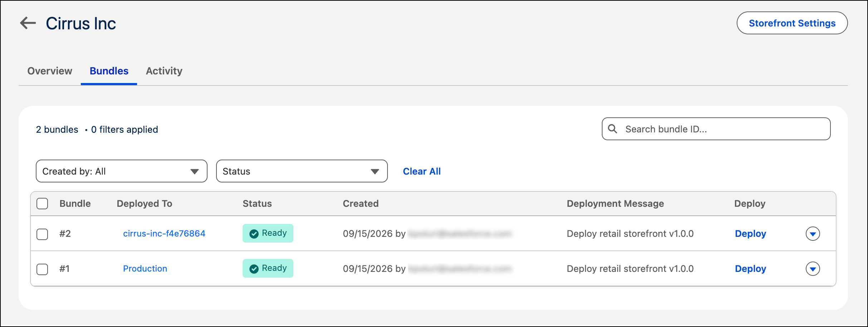Click Clear All filters link
This screenshot has height=327, width=868.
click(422, 171)
